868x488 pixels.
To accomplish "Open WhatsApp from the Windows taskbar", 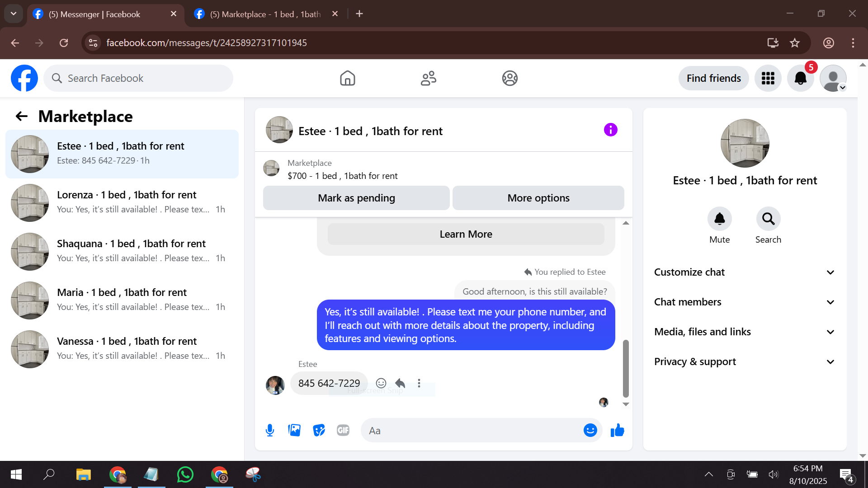I will (185, 474).
